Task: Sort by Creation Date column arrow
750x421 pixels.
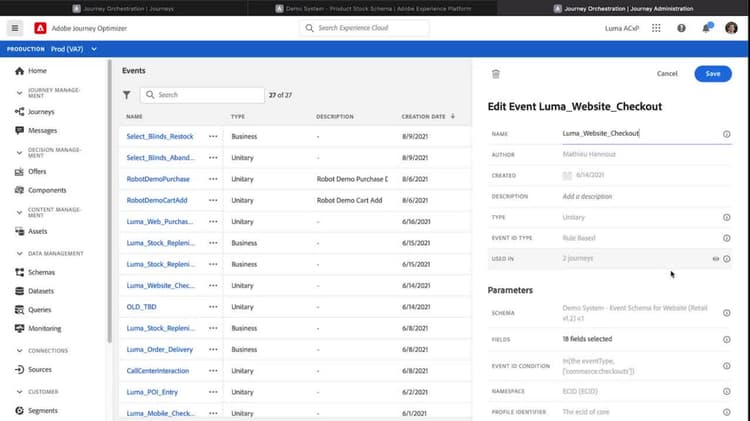Action: (453, 116)
